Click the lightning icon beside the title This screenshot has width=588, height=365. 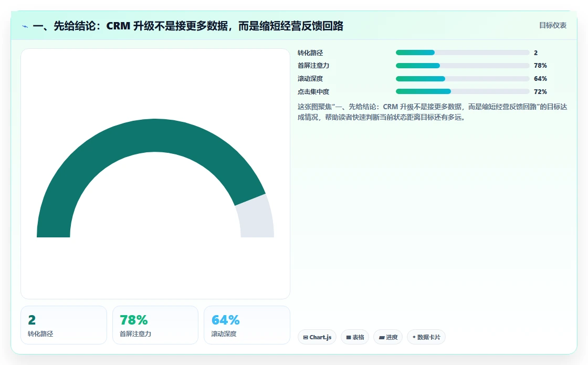[25, 26]
